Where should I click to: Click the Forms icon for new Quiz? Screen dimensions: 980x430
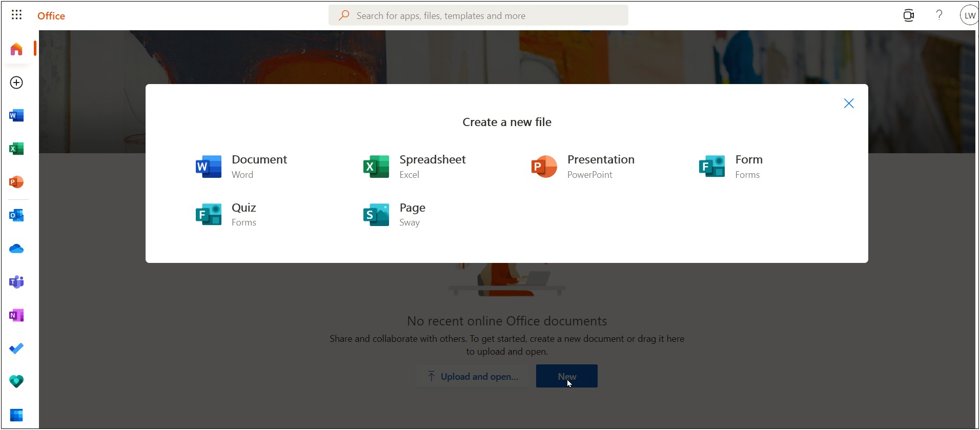pyautogui.click(x=209, y=215)
